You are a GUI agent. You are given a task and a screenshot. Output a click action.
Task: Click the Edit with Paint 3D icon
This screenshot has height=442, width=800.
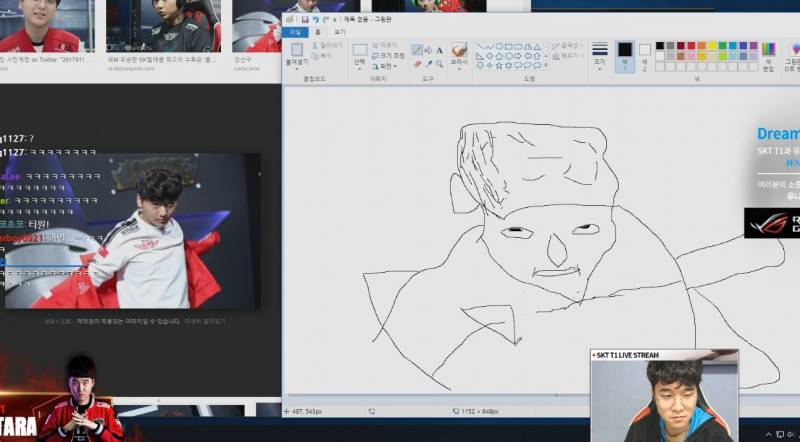point(795,50)
